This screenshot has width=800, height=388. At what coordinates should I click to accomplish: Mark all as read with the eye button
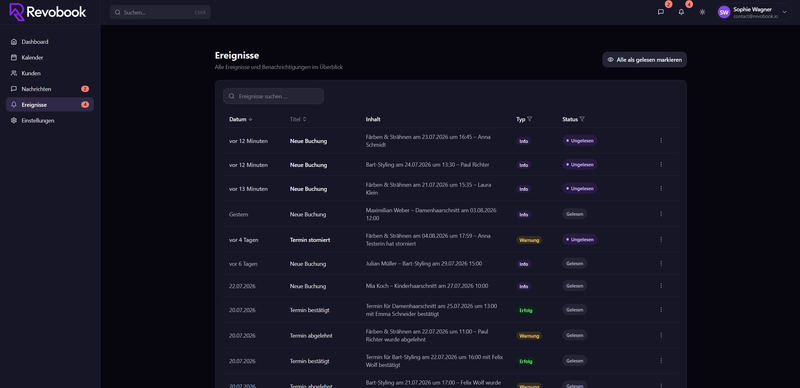pyautogui.click(x=644, y=60)
